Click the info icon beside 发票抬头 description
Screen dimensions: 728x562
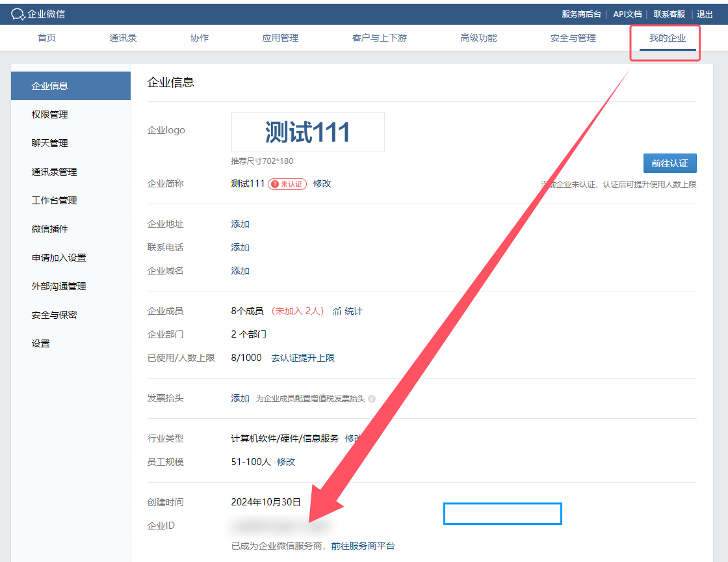(372, 399)
